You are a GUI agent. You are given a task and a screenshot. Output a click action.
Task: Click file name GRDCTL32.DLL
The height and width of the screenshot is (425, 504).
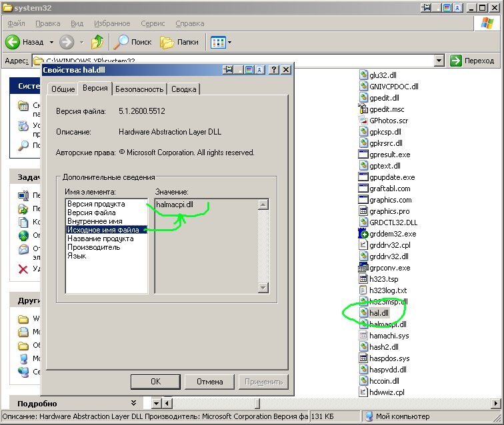click(x=393, y=222)
